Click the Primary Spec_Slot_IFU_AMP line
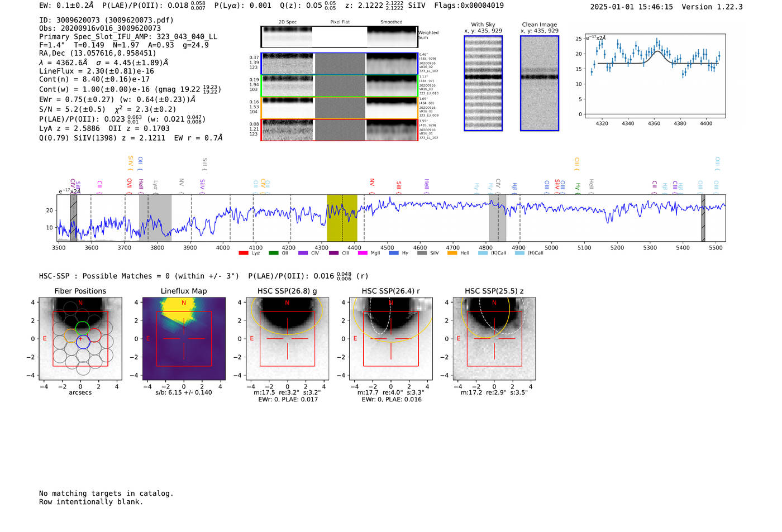 tap(128, 37)
